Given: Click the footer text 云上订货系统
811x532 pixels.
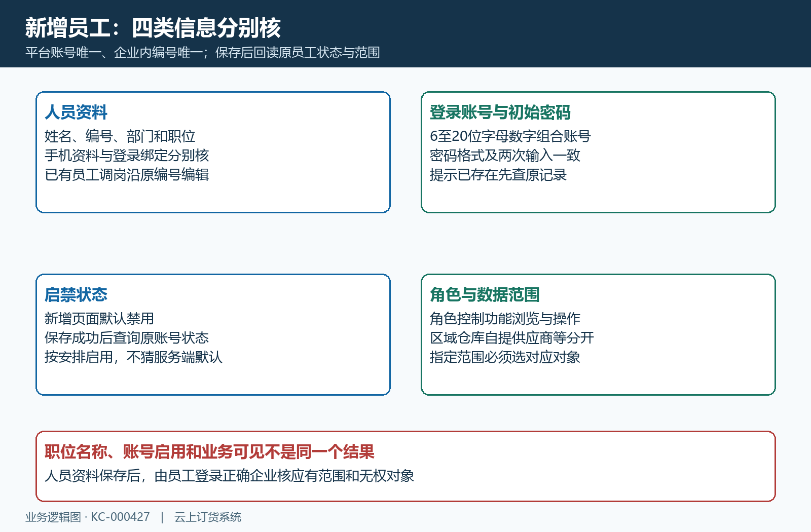Looking at the screenshot, I should coord(208,517).
